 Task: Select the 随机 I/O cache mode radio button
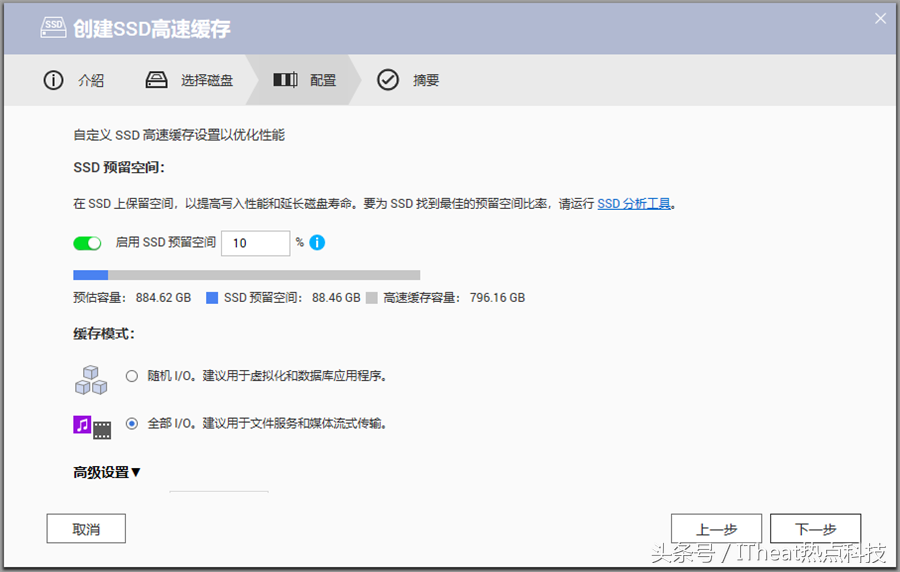pyautogui.click(x=132, y=376)
